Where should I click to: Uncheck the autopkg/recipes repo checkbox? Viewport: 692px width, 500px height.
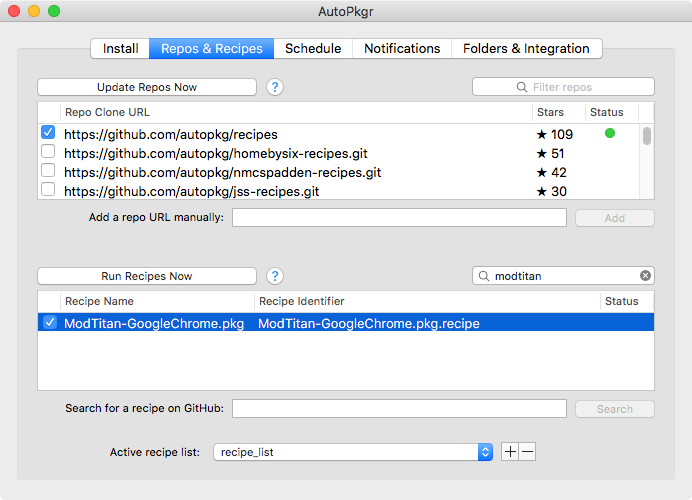click(x=48, y=133)
